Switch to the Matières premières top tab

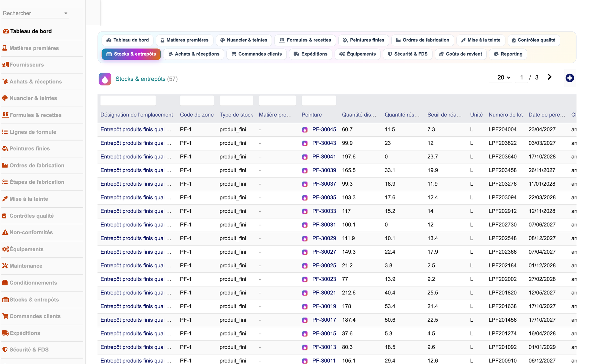pyautogui.click(x=184, y=40)
